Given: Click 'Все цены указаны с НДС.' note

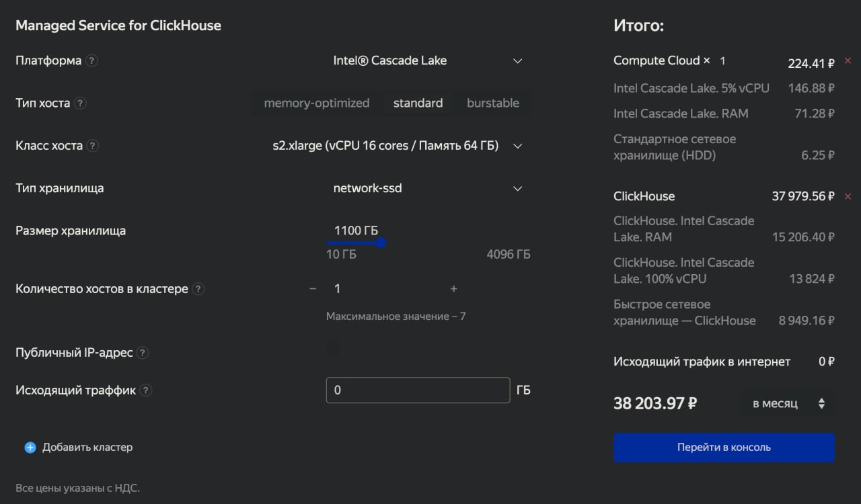Looking at the screenshot, I should 77,489.
